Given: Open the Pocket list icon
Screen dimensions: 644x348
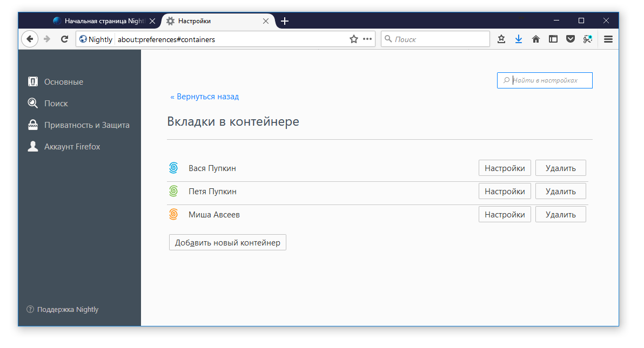Looking at the screenshot, I should pyautogui.click(x=571, y=39).
